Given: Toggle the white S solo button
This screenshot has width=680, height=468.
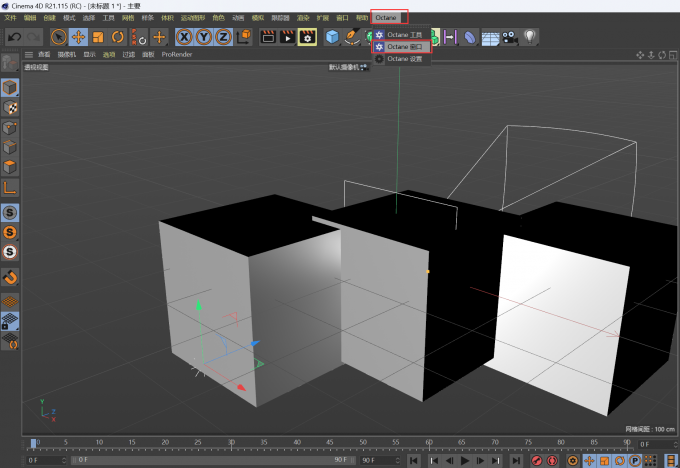Looking at the screenshot, I should point(10,252).
